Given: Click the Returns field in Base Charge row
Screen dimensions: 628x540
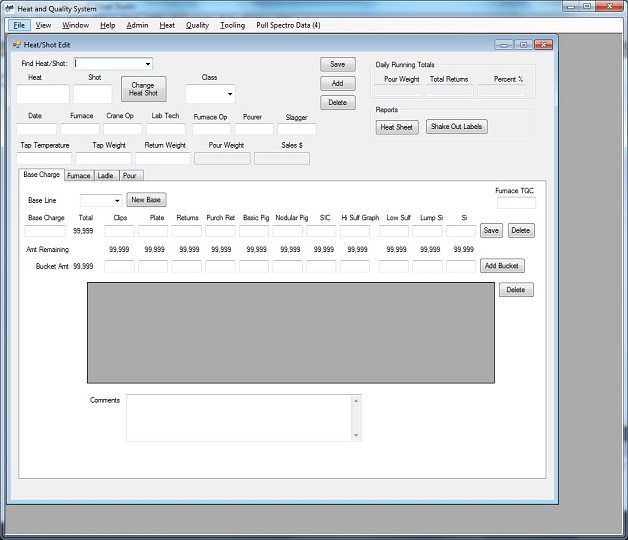Looking at the screenshot, I should (x=187, y=231).
